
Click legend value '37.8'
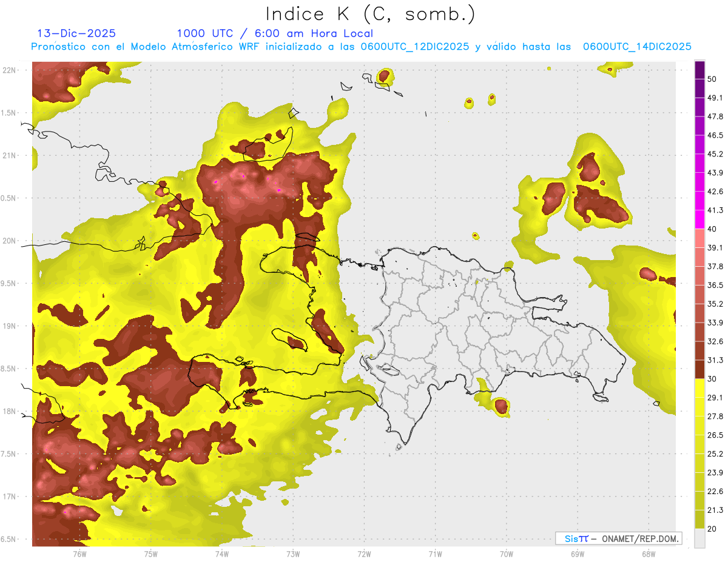[x=715, y=266]
